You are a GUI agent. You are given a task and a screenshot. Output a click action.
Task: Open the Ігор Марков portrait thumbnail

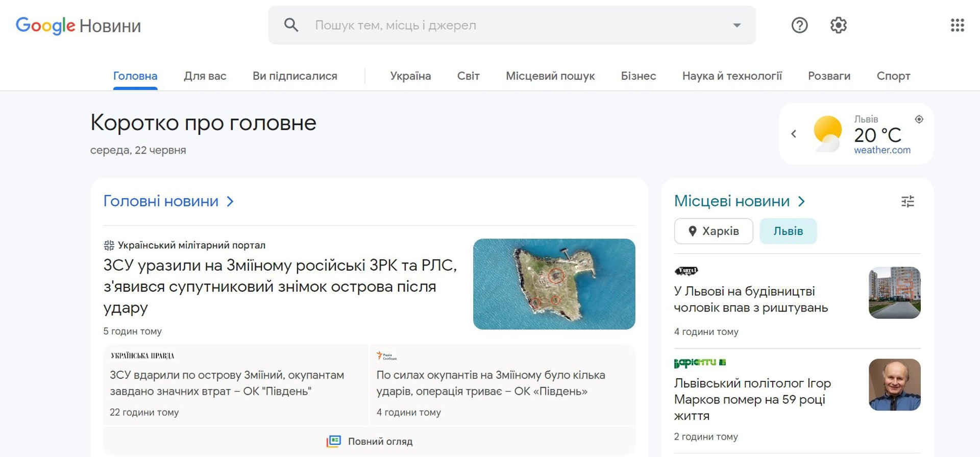pos(894,384)
